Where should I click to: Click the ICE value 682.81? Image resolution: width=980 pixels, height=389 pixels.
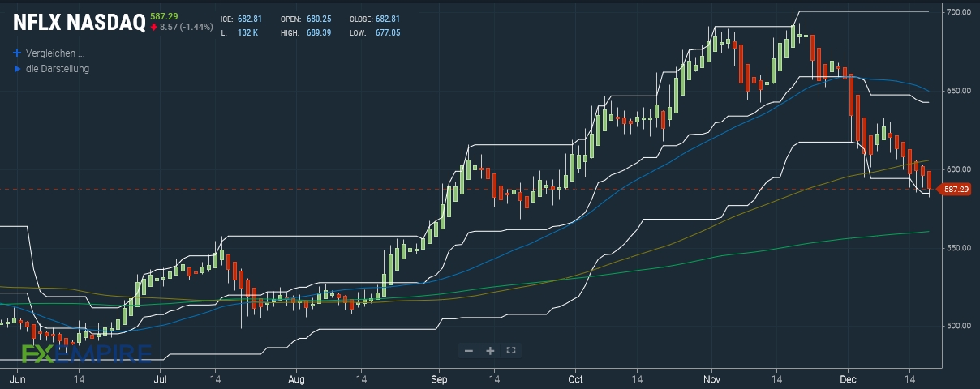tap(248, 19)
